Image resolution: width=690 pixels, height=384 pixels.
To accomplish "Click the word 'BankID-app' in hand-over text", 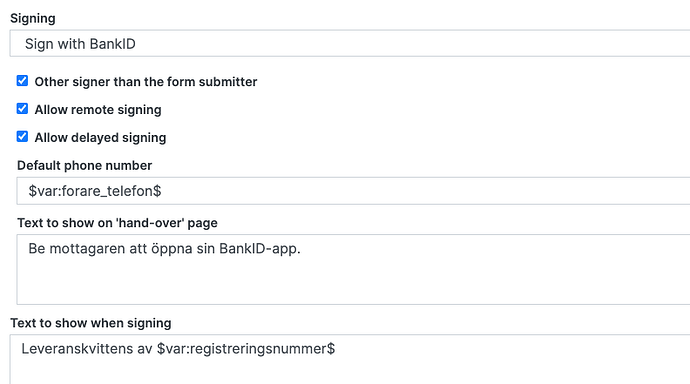I will click(x=260, y=249).
